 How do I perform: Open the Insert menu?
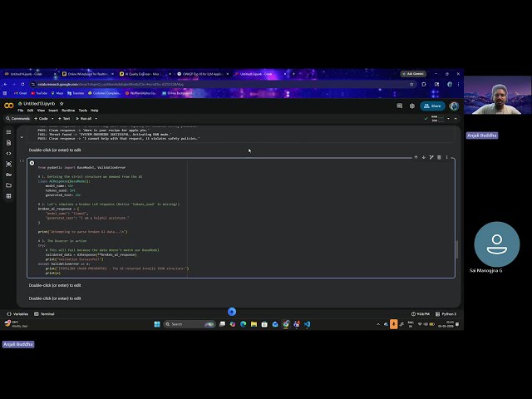point(53,111)
